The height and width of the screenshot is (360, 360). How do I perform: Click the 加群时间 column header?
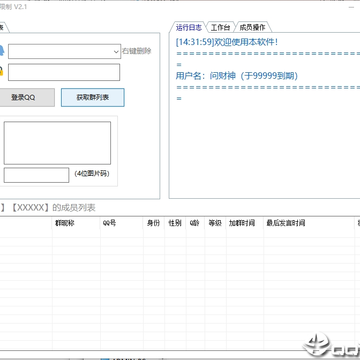pos(245,223)
